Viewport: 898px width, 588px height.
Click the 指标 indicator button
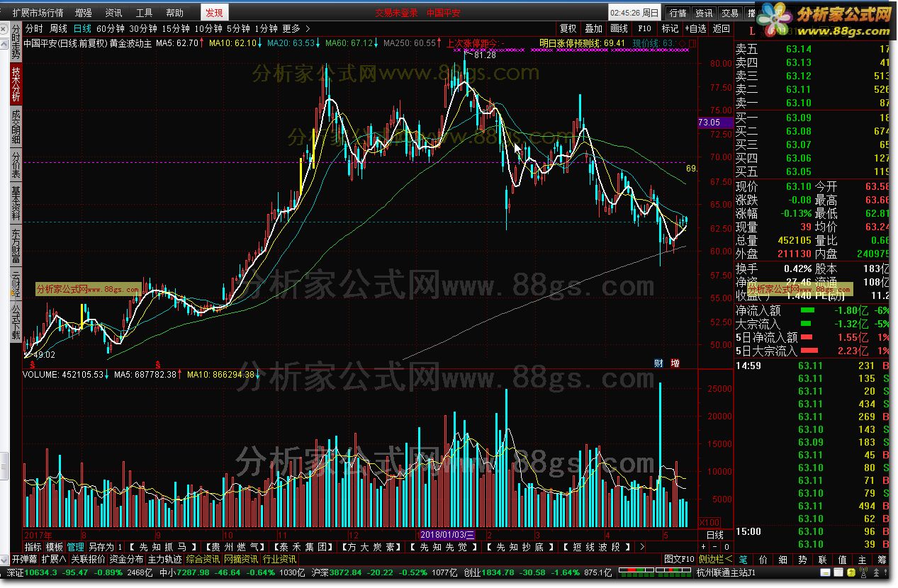(x=33, y=547)
